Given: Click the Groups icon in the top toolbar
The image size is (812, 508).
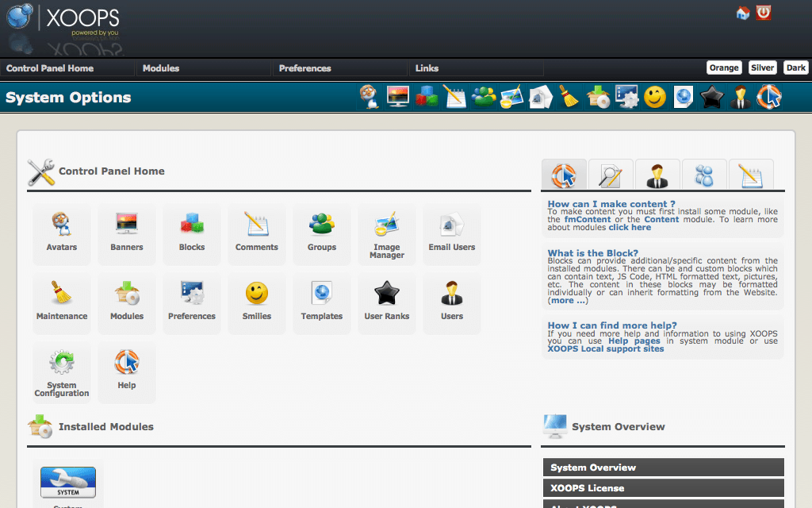Looking at the screenshot, I should 483,97.
